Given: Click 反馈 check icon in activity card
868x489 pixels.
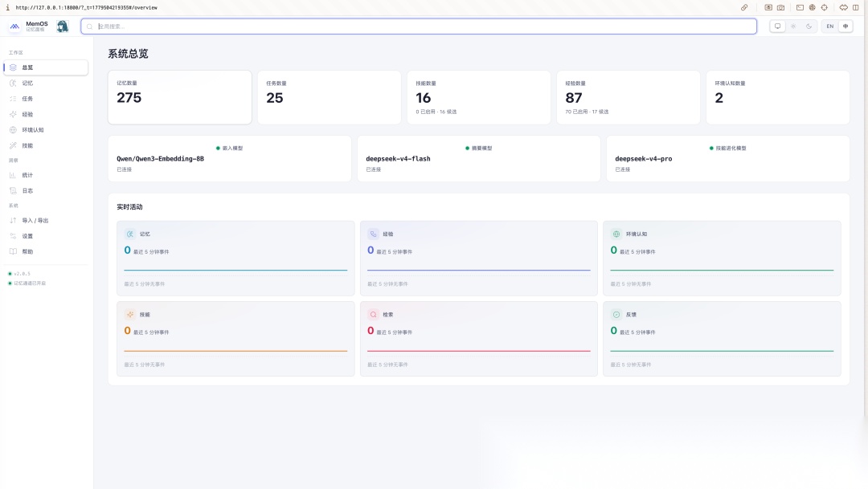Looking at the screenshot, I should pyautogui.click(x=616, y=315).
